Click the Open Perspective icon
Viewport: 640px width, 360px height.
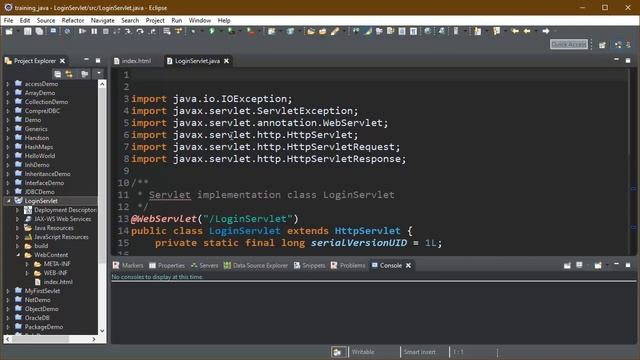[x=602, y=45]
